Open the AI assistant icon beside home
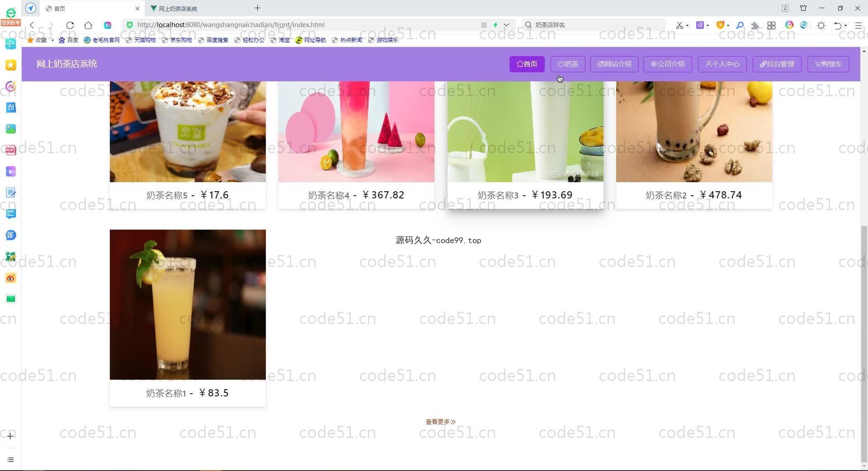 click(x=108, y=25)
